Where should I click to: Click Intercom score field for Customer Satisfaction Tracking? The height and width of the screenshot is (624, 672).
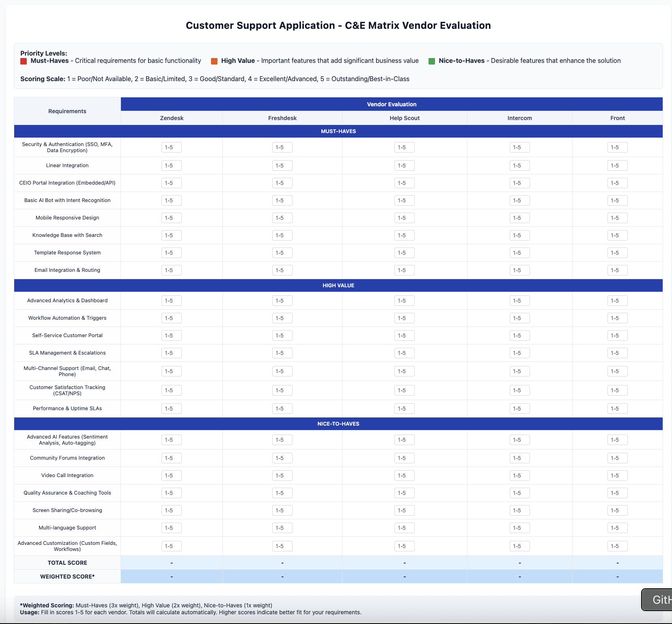520,390
